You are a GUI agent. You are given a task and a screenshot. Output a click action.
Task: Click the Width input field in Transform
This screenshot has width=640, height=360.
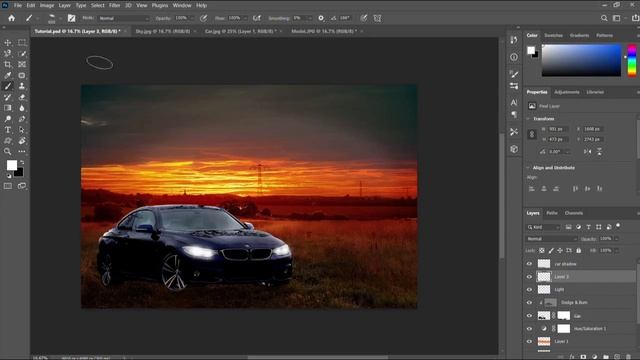(557, 129)
